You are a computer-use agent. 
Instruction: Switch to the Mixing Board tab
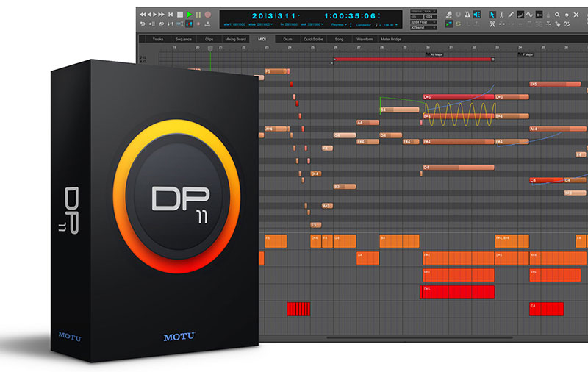(235, 39)
